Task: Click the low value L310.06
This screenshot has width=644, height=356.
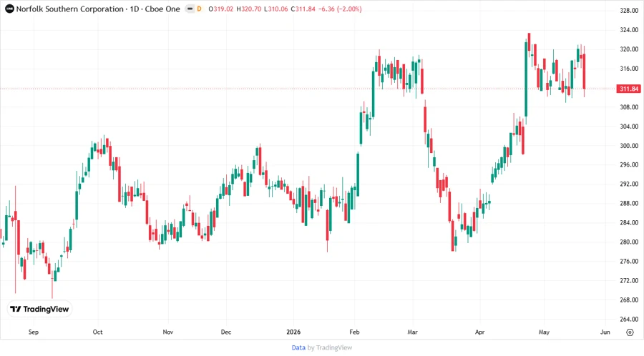Action: [275, 9]
